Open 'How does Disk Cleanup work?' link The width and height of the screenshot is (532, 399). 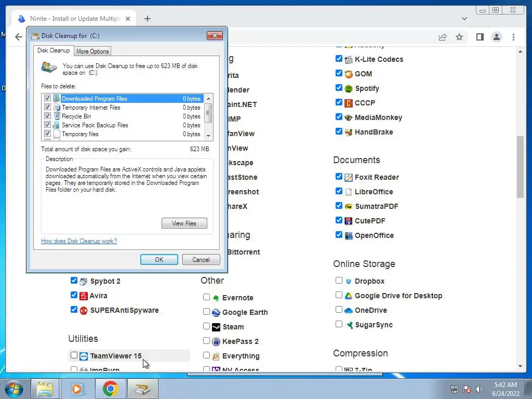[79, 241]
